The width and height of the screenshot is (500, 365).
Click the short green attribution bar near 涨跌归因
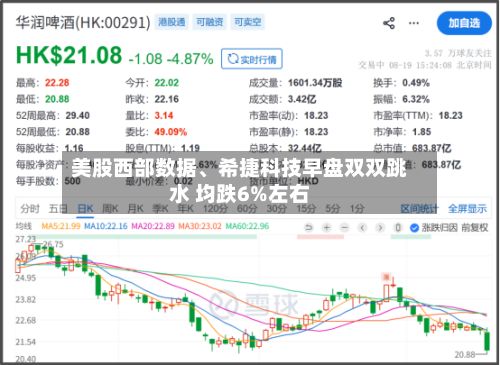pos(411,237)
